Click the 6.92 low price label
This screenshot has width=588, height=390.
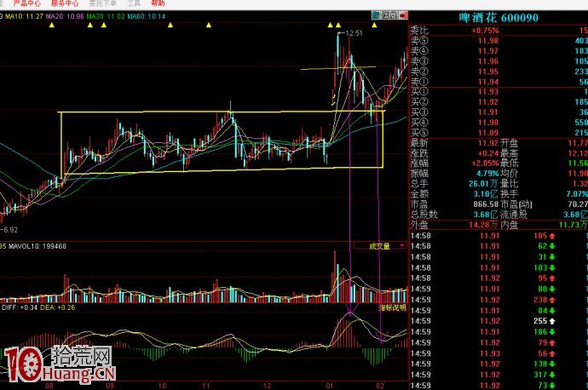pyautogui.click(x=10, y=230)
